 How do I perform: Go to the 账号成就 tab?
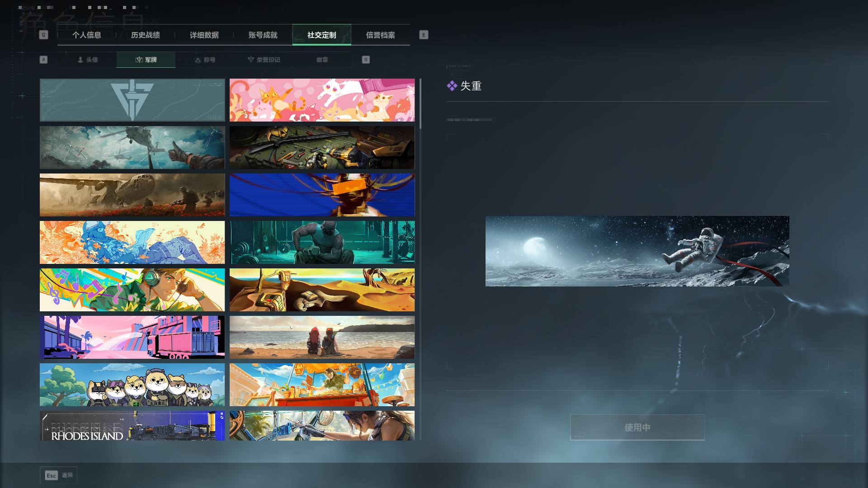(263, 35)
